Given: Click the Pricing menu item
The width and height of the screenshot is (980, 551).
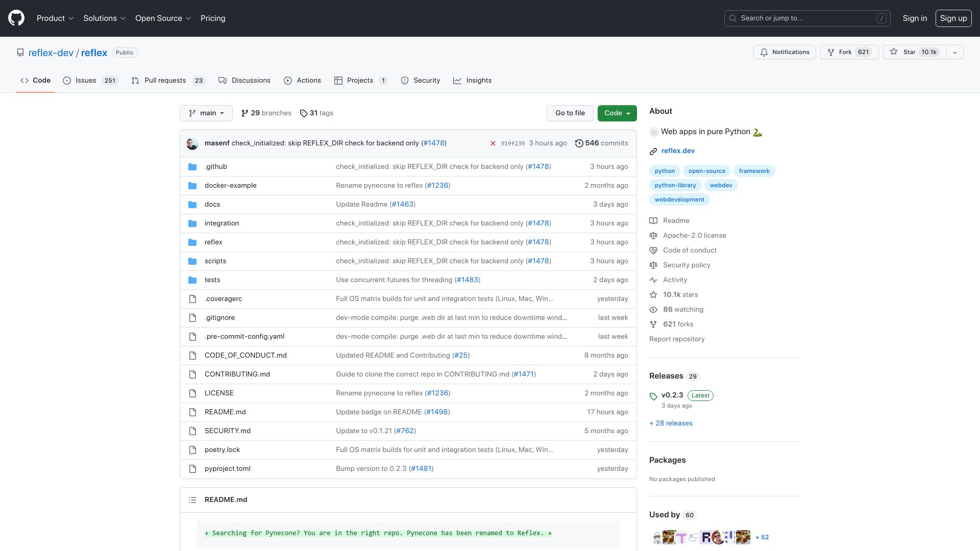Looking at the screenshot, I should [x=213, y=18].
